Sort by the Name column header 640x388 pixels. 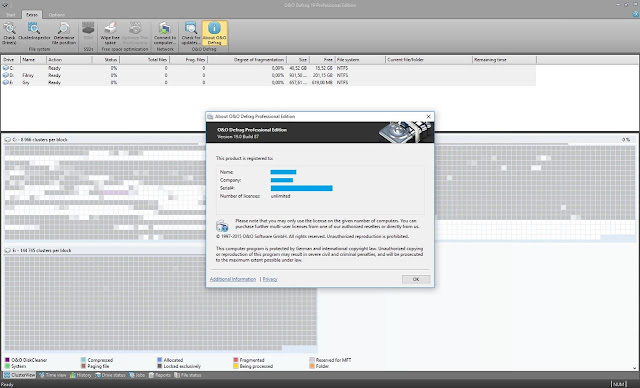pos(33,60)
